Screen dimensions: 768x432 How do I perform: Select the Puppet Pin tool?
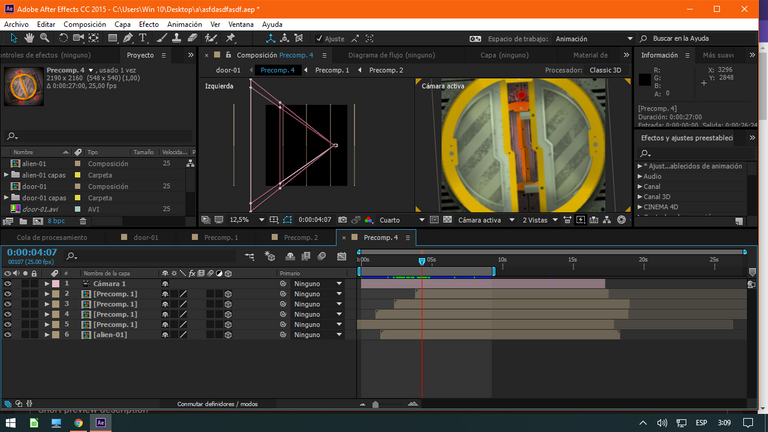[230, 38]
